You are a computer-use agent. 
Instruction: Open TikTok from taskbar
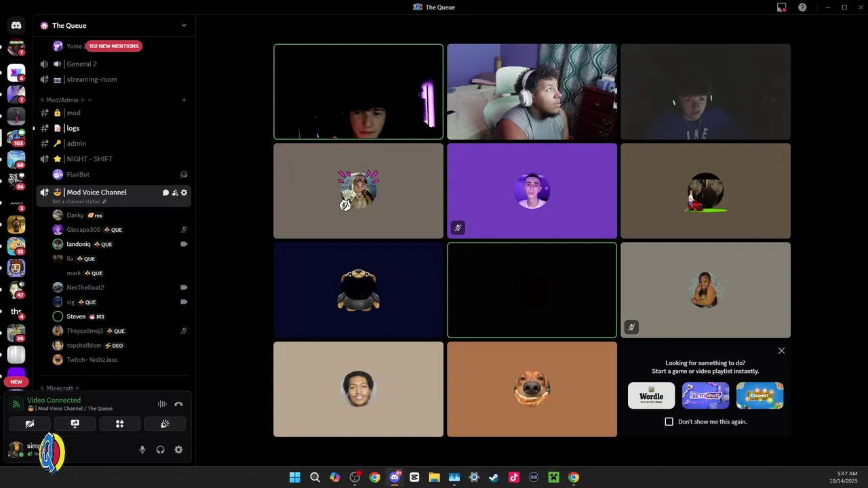[513, 477]
